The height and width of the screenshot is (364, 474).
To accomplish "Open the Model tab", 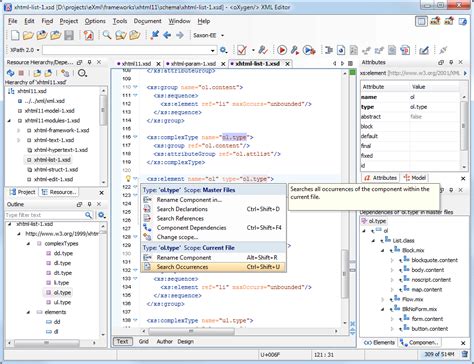I will pos(415,178).
